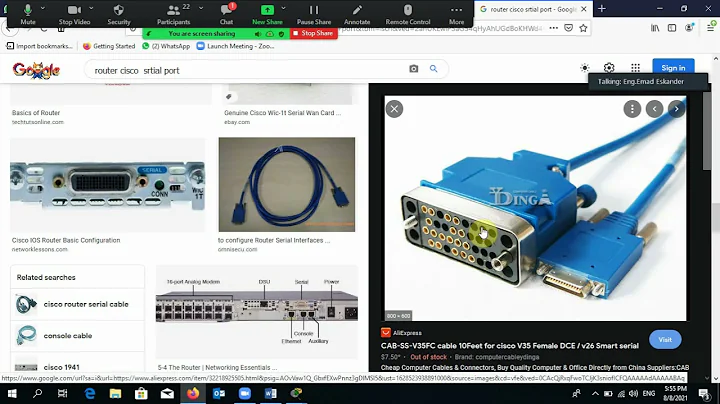The height and width of the screenshot is (404, 720).
Task: Open Annotate tools
Action: click(x=357, y=14)
